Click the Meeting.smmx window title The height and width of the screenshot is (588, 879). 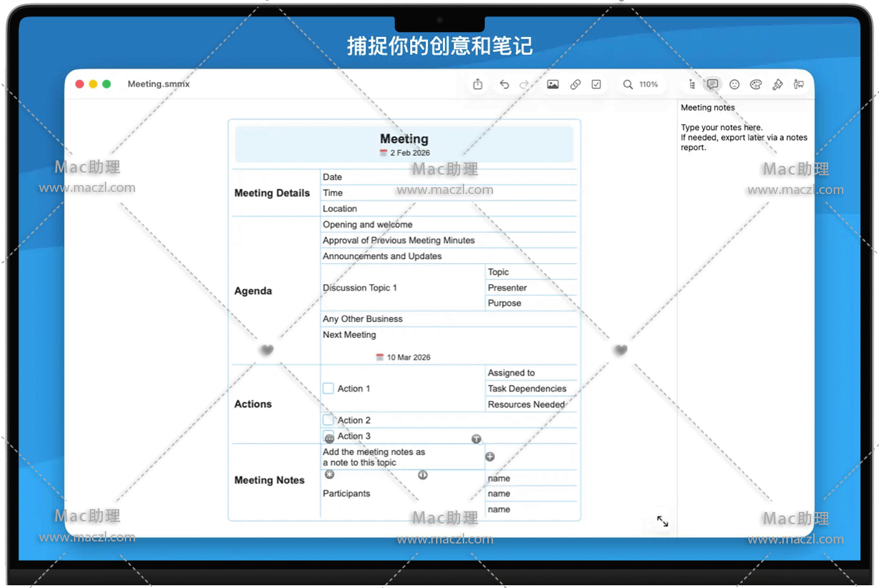tap(158, 84)
